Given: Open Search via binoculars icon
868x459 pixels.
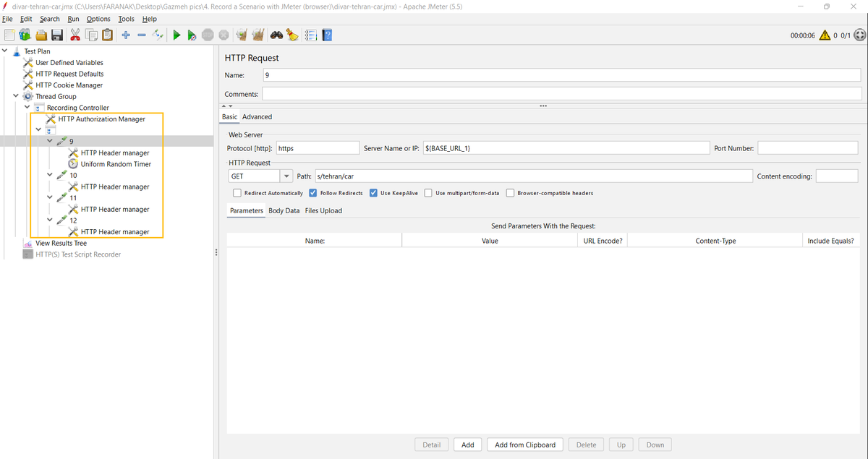Looking at the screenshot, I should [276, 35].
